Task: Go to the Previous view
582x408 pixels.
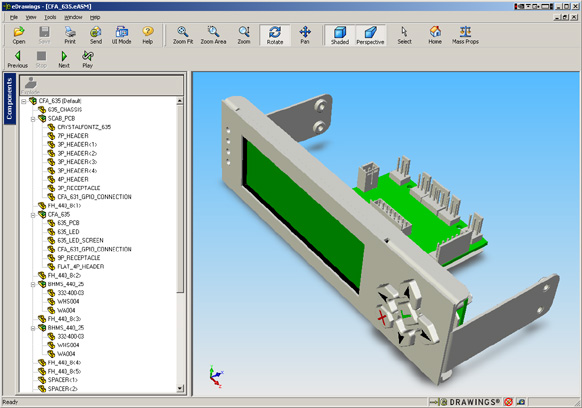Action: coord(17,59)
